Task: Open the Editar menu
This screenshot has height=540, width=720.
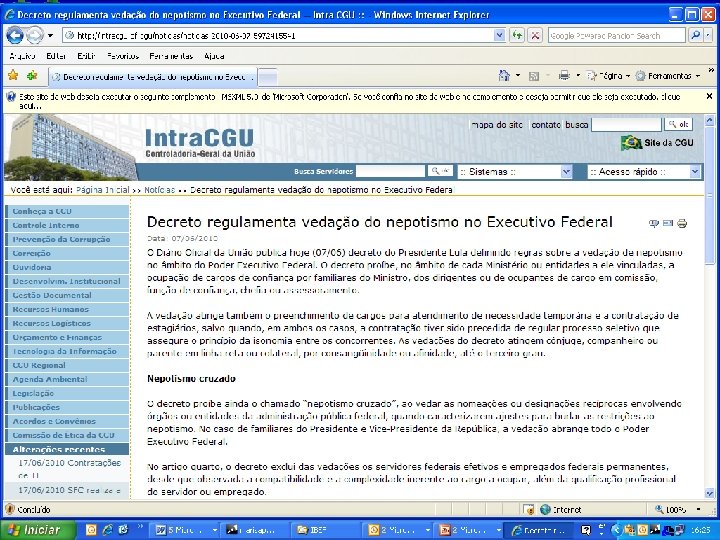Action: point(56,56)
